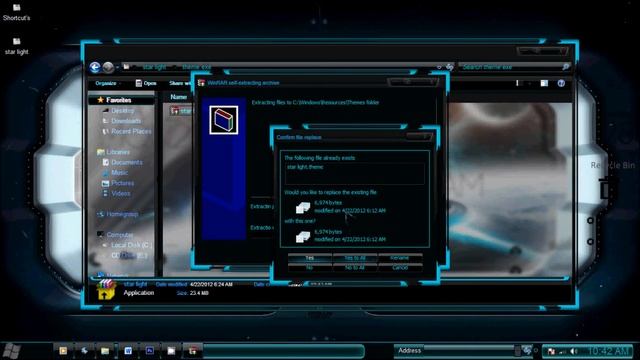Screen dimensions: 640x360
Task: Refresh the Explorer folder view
Action: 449,67
